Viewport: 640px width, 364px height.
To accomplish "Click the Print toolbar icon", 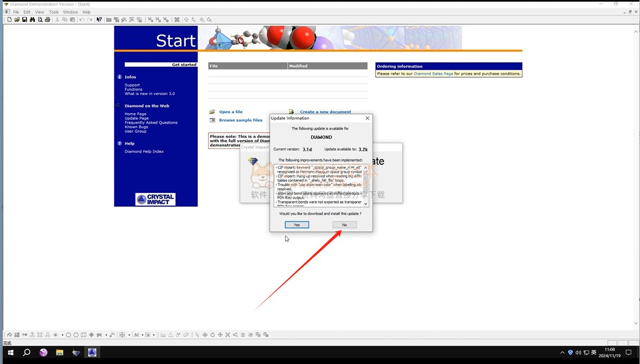I will click(47, 20).
